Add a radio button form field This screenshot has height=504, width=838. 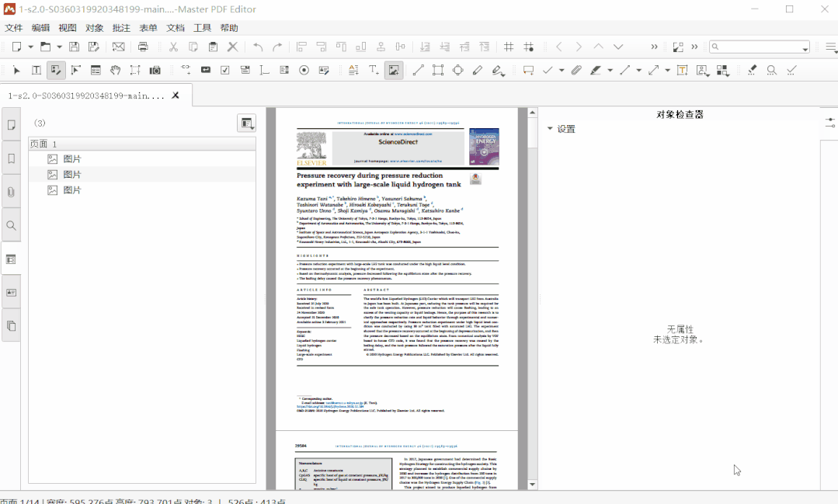[304, 70]
